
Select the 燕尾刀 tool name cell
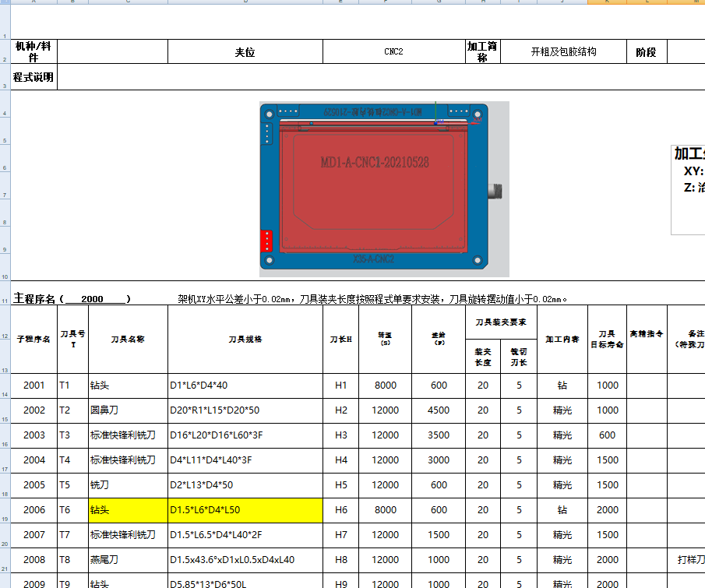[107, 560]
